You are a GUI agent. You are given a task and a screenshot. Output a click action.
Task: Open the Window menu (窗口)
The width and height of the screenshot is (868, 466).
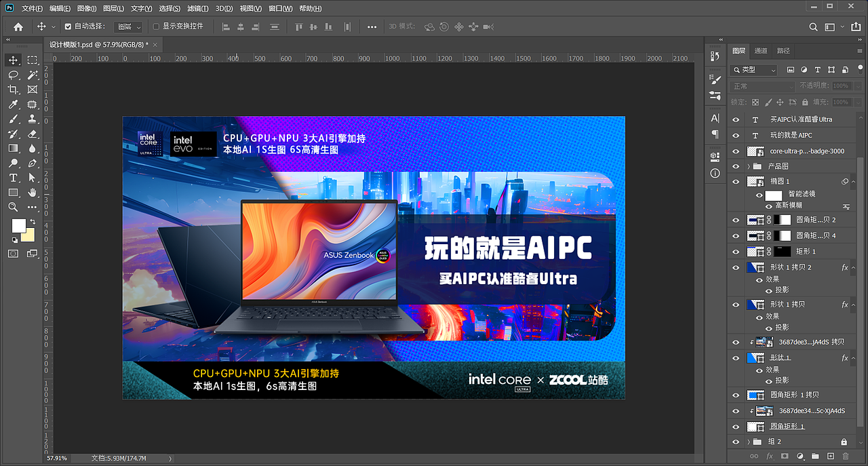(281, 8)
